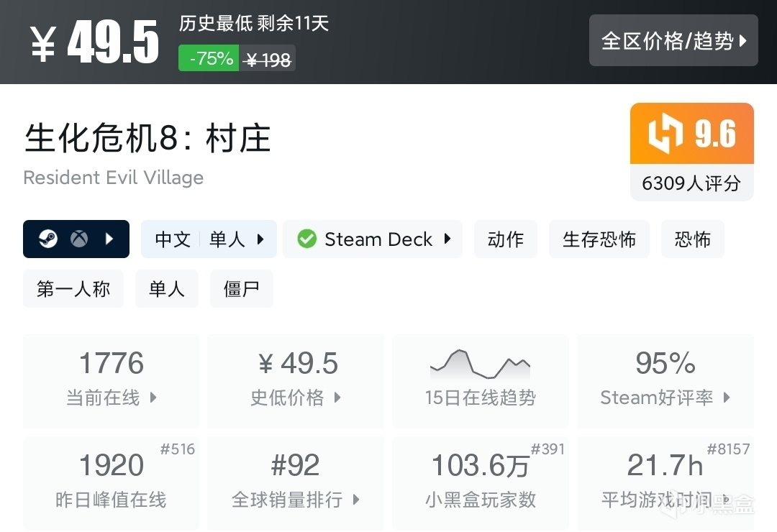Select the 第一人称 tag
The image size is (777, 532).
pyautogui.click(x=73, y=288)
